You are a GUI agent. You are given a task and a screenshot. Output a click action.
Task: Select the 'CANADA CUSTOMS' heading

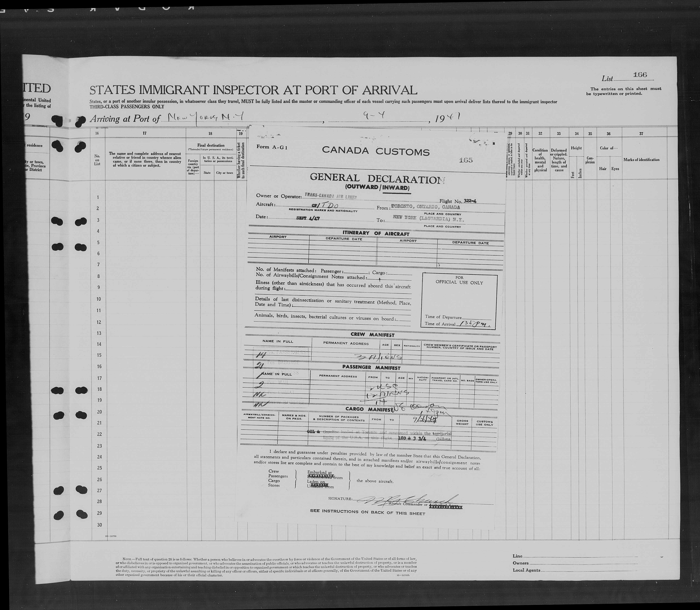[x=376, y=151]
